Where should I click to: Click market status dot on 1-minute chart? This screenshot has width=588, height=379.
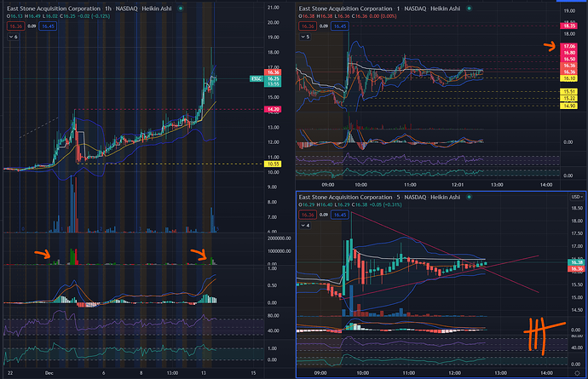coord(469,9)
